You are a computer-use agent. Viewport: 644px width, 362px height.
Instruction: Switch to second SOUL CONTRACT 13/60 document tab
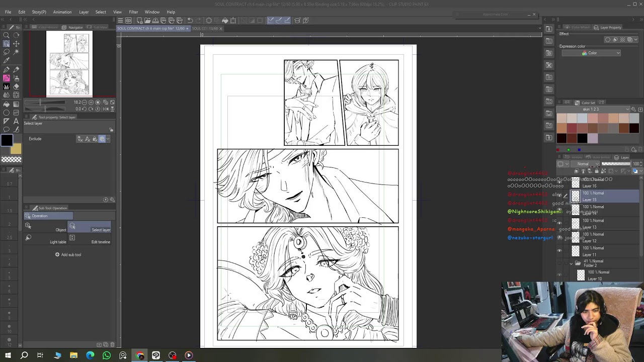pos(206,29)
